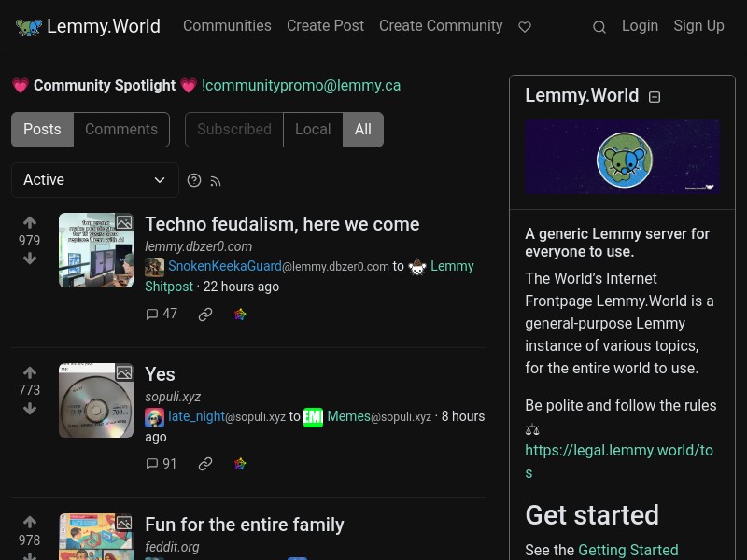The height and width of the screenshot is (560, 747).
Task: Click SnokenKeekaGuard's avatar icon
Action: point(154,267)
